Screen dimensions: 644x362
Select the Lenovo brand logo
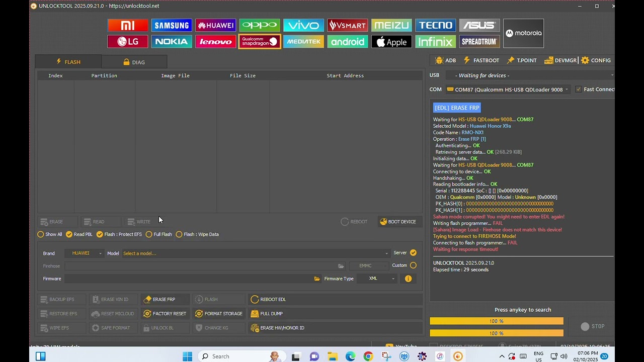pos(216,42)
